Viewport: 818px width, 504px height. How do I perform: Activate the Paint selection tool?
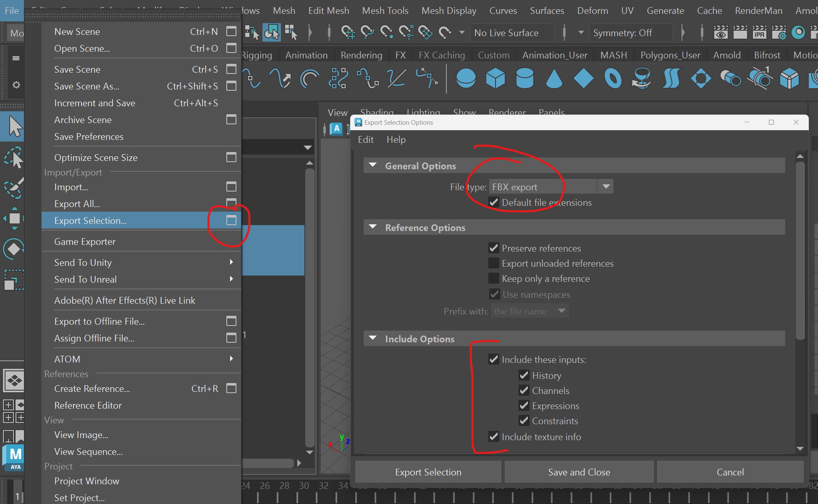coord(13,188)
